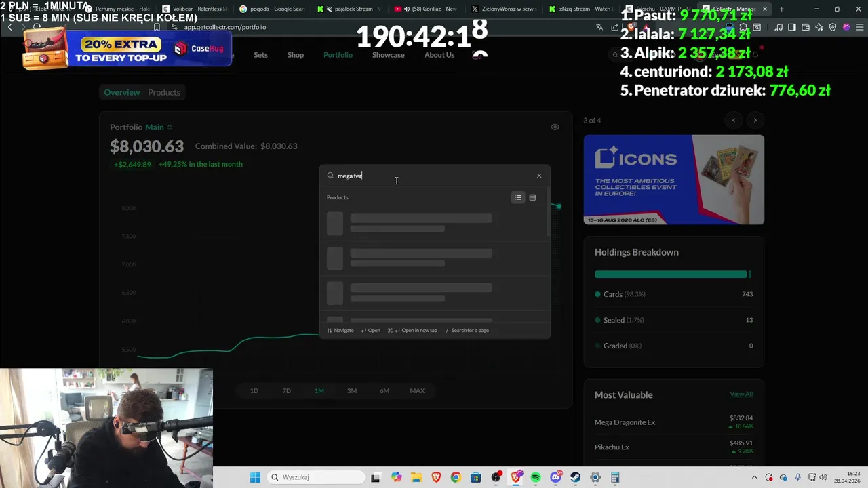Select the 1D chart range

tap(254, 390)
